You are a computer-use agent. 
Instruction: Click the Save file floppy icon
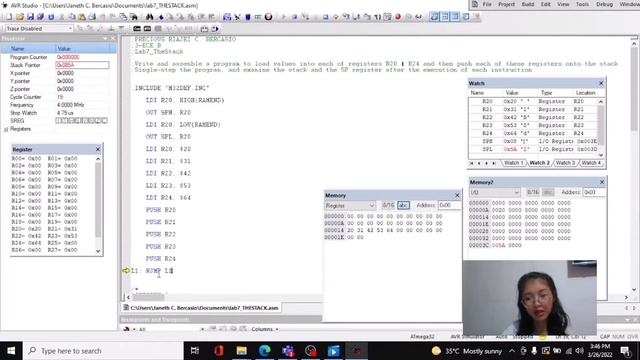30,17
